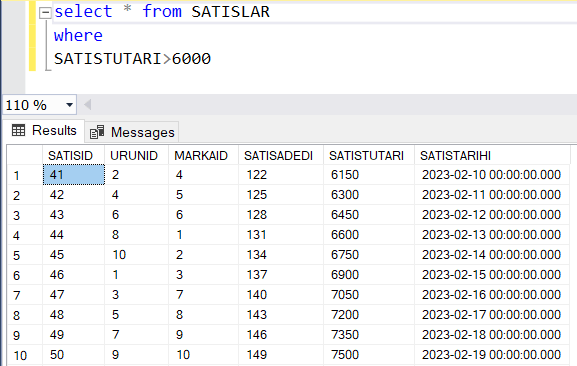Image resolution: width=577 pixels, height=366 pixels.
Task: Click SATISTUTARI value 6600
Action: pyautogui.click(x=369, y=235)
